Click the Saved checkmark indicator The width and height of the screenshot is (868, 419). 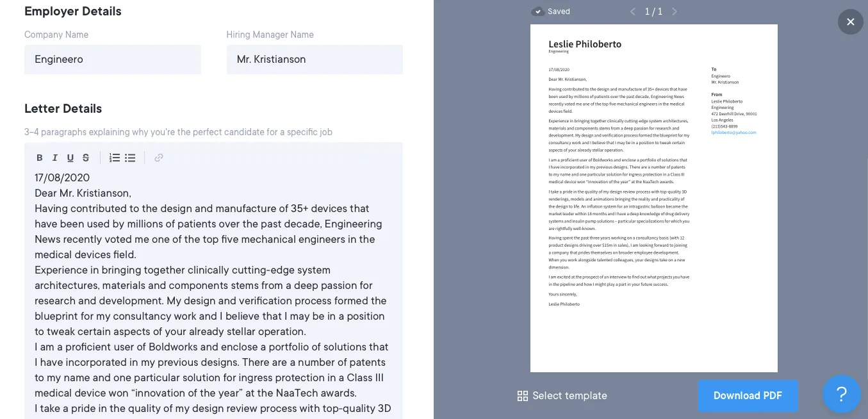point(538,11)
